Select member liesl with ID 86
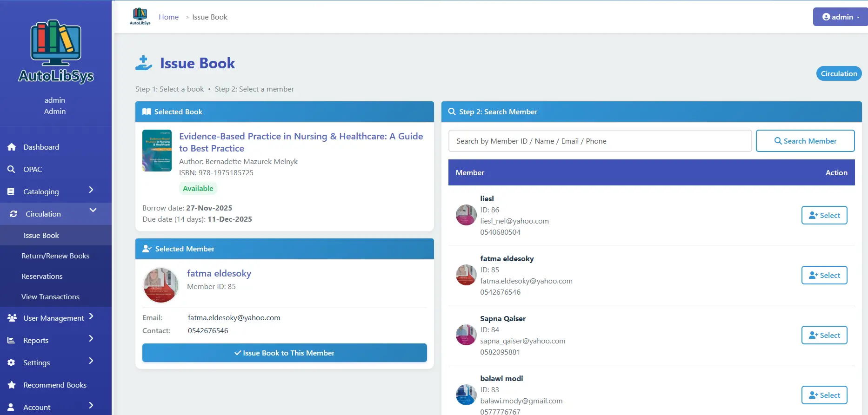 click(824, 215)
